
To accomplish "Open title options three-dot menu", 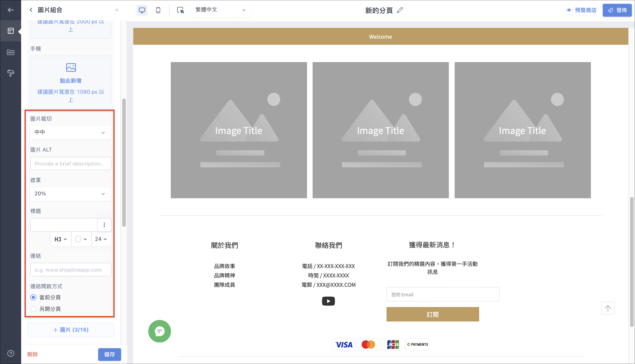I will point(104,225).
